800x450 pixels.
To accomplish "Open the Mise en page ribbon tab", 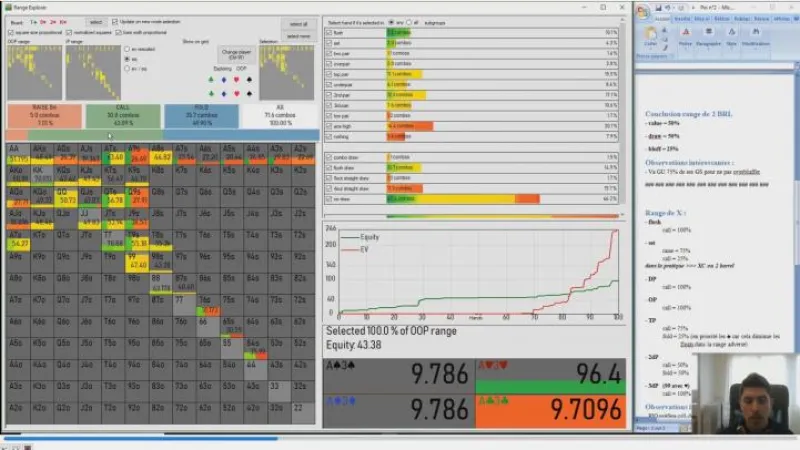I will pyautogui.click(x=701, y=18).
